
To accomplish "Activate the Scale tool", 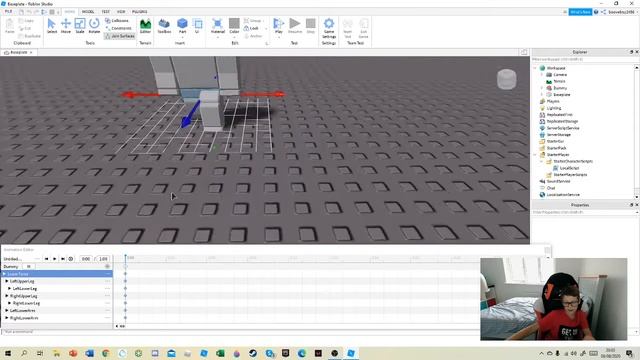I will (80, 26).
